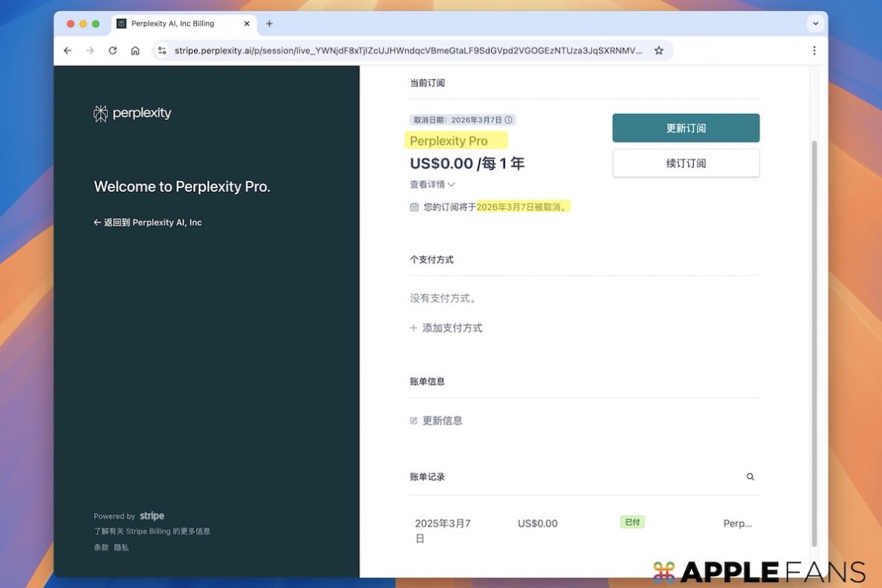Click the browser back arrow

(67, 50)
